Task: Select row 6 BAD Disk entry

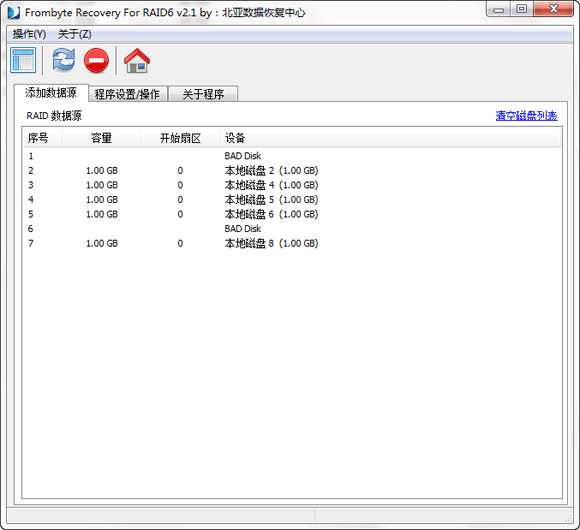Action: tap(292, 229)
